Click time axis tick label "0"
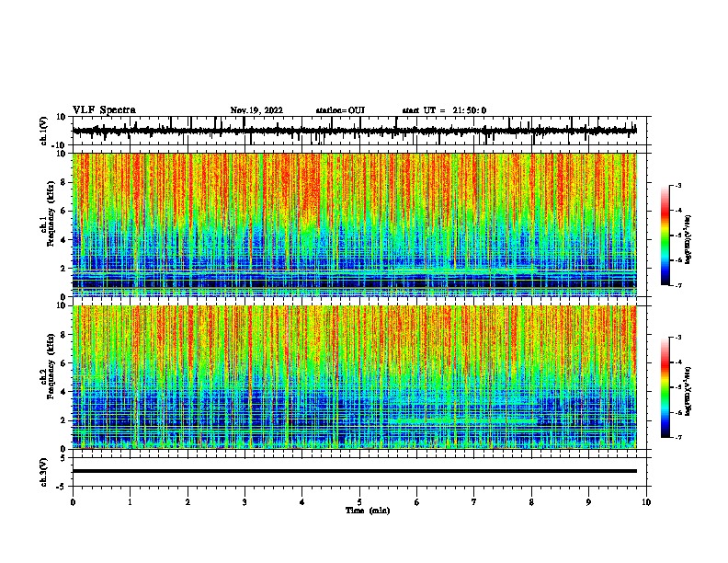Viewport: 728px width, 563px height. tap(73, 502)
